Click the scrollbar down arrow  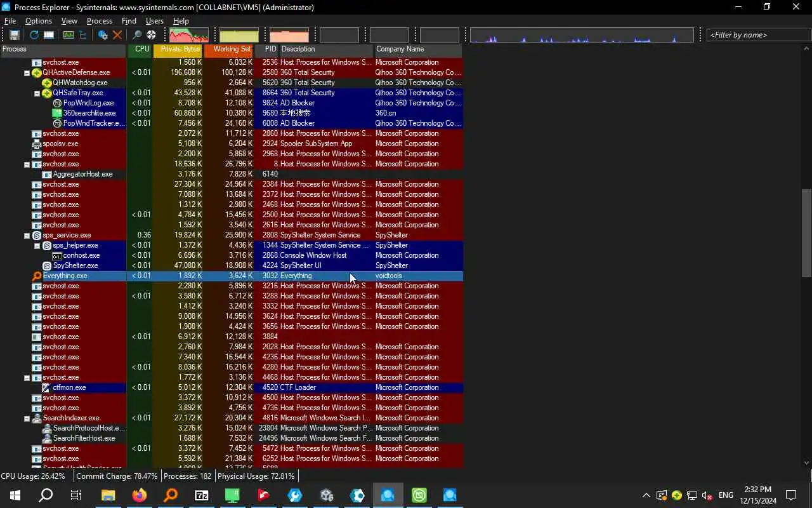click(806, 463)
